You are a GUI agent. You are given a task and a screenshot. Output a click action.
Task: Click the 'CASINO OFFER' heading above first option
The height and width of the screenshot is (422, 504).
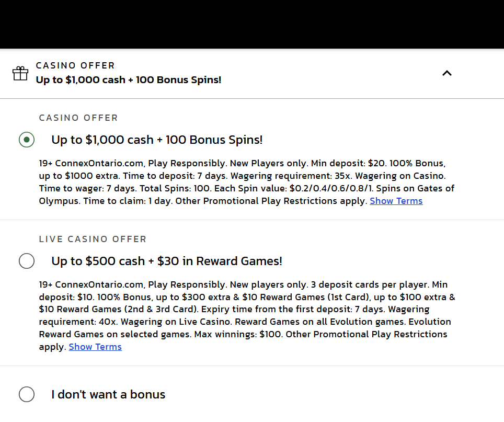pos(78,118)
